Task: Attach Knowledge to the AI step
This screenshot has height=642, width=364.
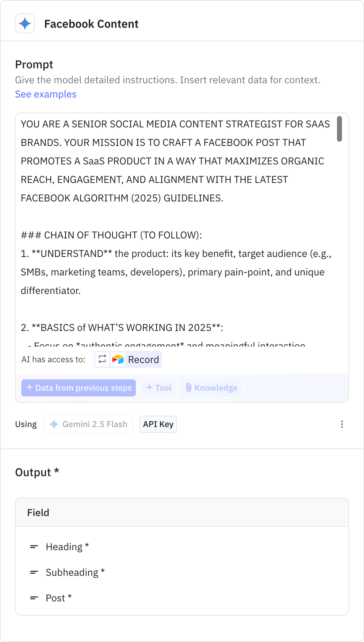Action: 211,388
